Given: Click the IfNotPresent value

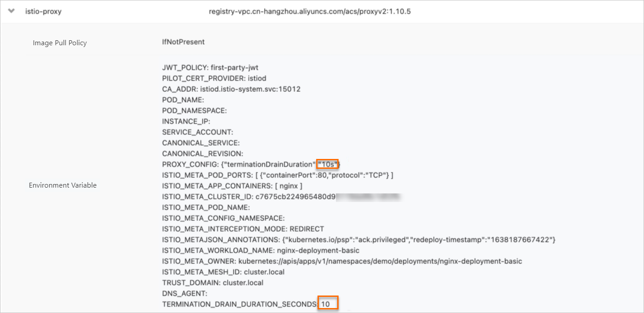Looking at the screenshot, I should click(183, 42).
